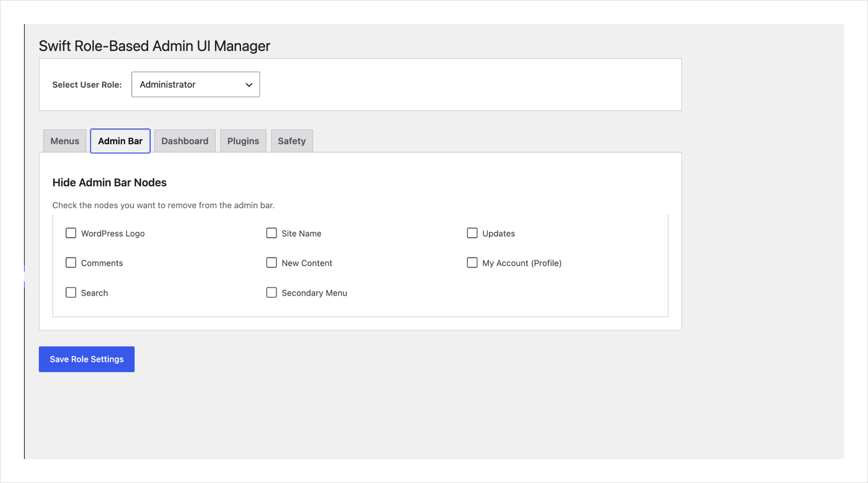Check the New Content checkbox
868x483 pixels.
(x=272, y=262)
